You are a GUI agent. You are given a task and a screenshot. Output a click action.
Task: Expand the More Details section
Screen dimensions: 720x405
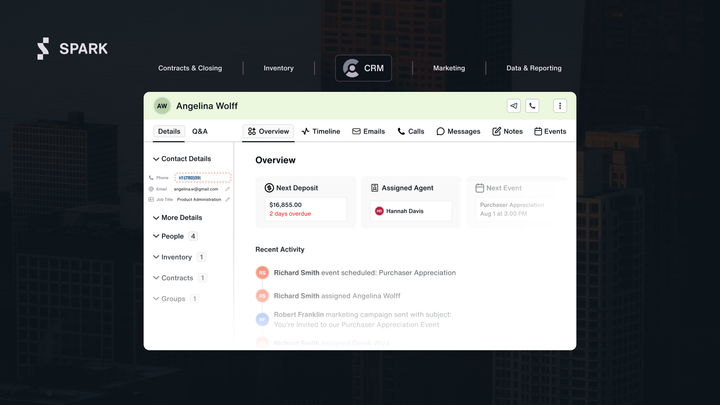click(x=177, y=218)
